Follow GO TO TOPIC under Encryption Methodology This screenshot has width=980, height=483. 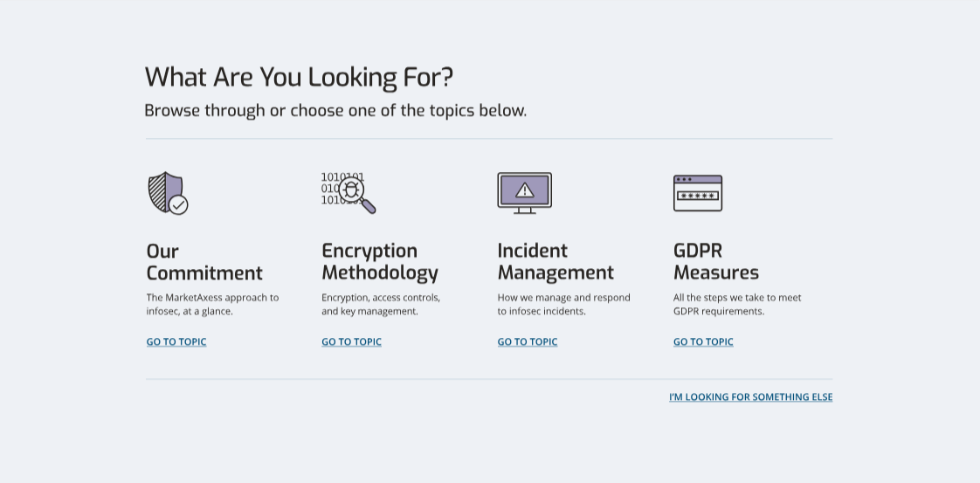[x=351, y=342]
